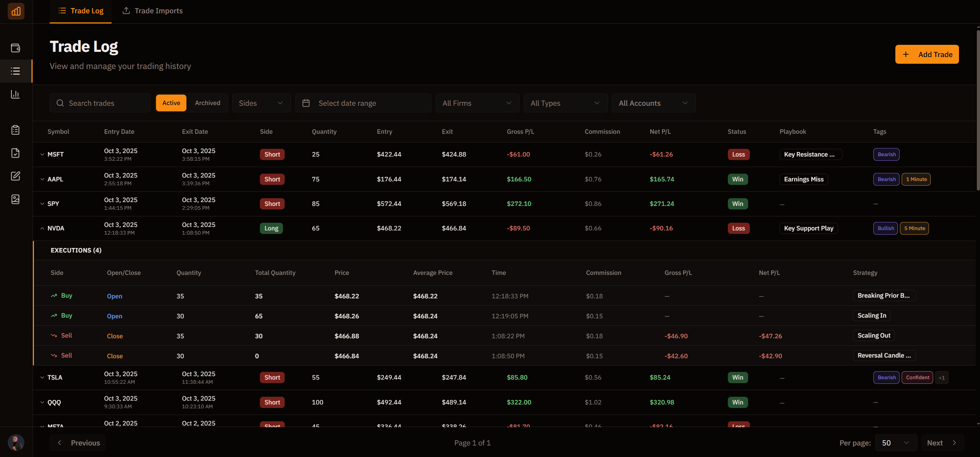Screen dimensions: 980x457
Task: Click the calendar icon in date range field
Action: (x=306, y=103)
